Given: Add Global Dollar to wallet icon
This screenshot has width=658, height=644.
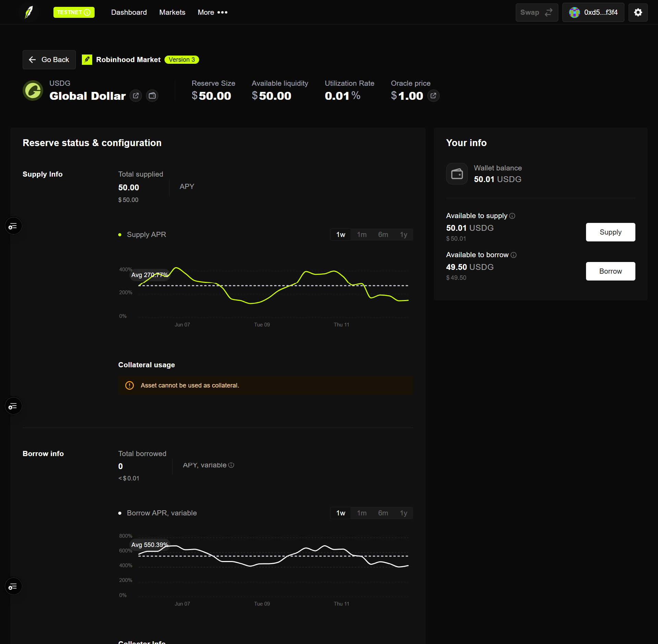Looking at the screenshot, I should [152, 96].
